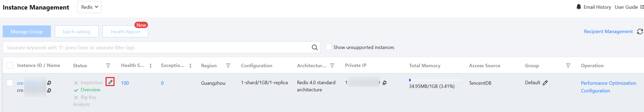Screen dimensions: 644x112
Task: Click the Total Memory usage bar
Action: tap(435, 80)
